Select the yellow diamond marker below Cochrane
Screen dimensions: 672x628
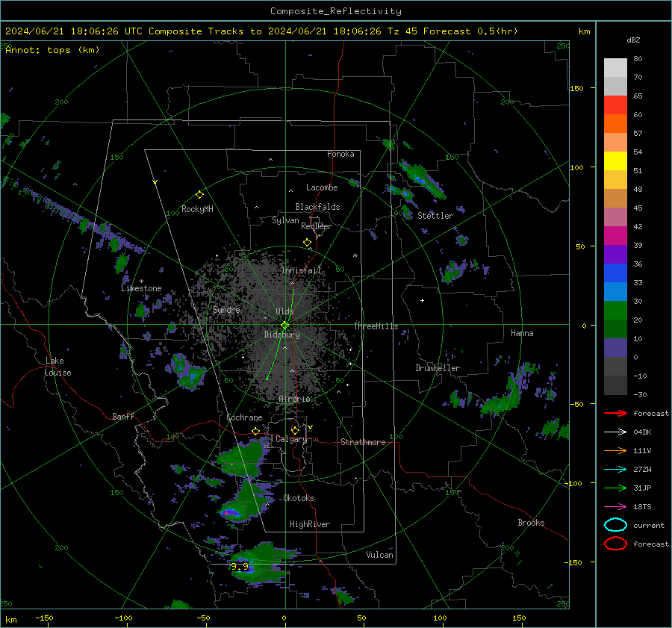256,431
